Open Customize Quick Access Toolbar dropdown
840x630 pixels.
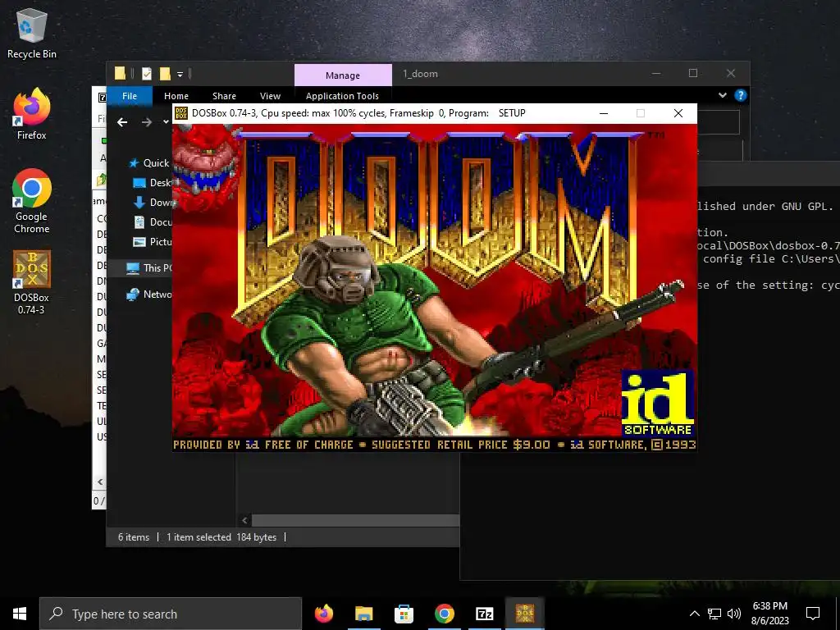tap(180, 74)
